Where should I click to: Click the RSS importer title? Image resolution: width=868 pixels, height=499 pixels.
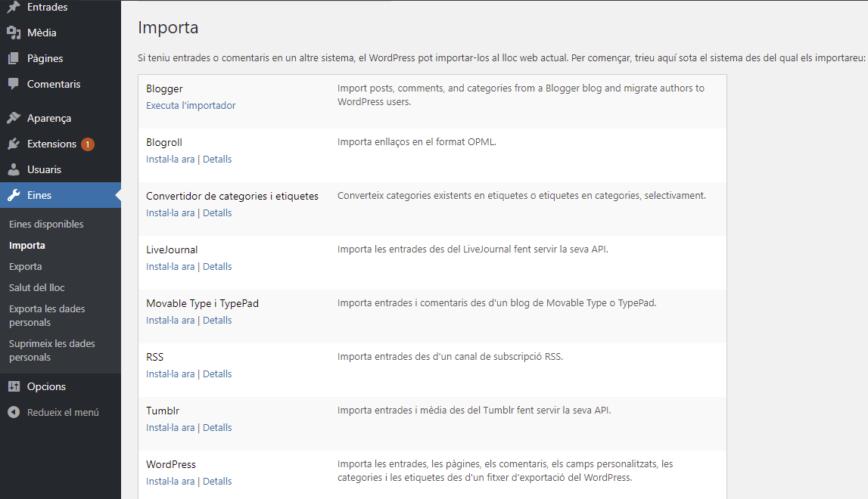coord(155,357)
